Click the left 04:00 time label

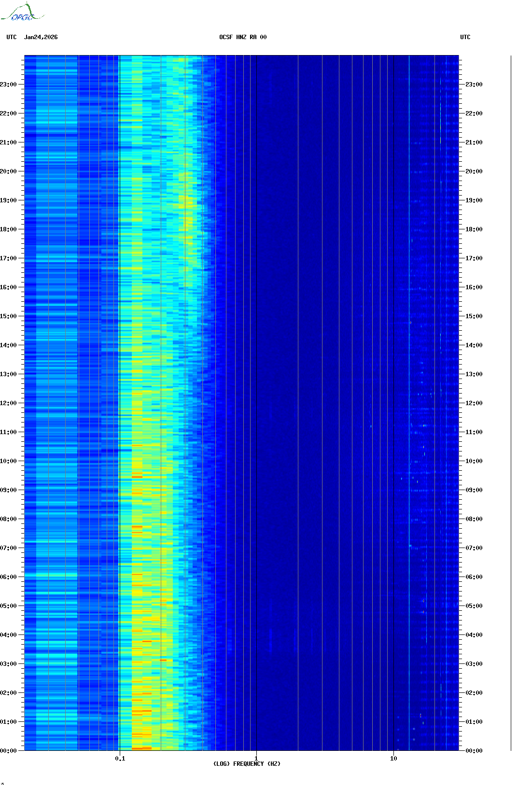coord(8,635)
